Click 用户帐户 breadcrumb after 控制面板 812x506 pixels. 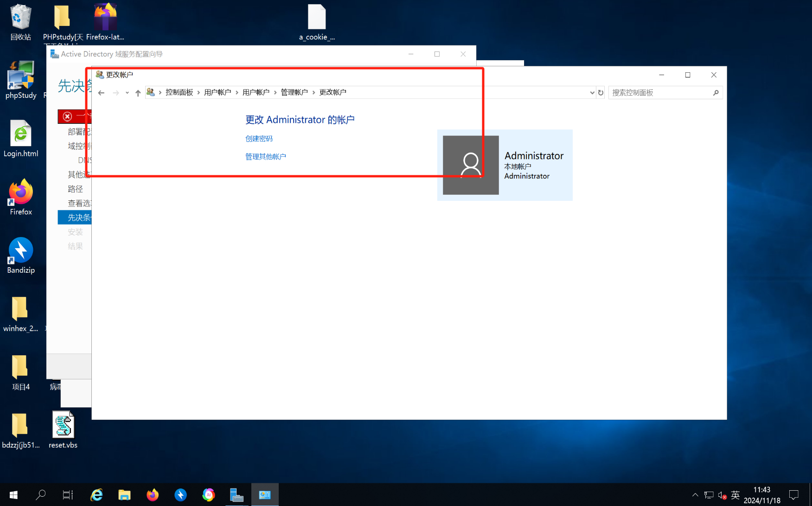pos(217,92)
